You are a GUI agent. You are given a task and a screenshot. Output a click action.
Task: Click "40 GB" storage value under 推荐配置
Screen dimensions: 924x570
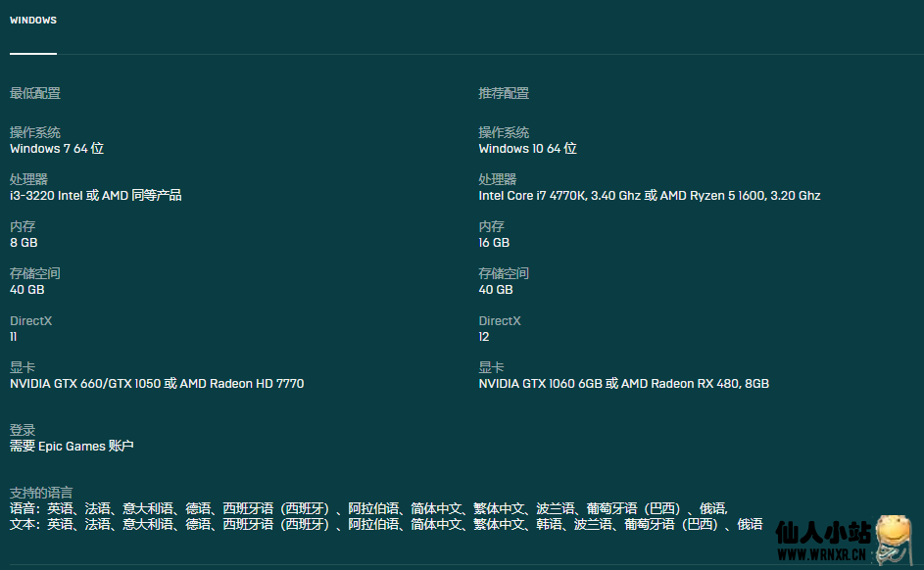coord(496,290)
